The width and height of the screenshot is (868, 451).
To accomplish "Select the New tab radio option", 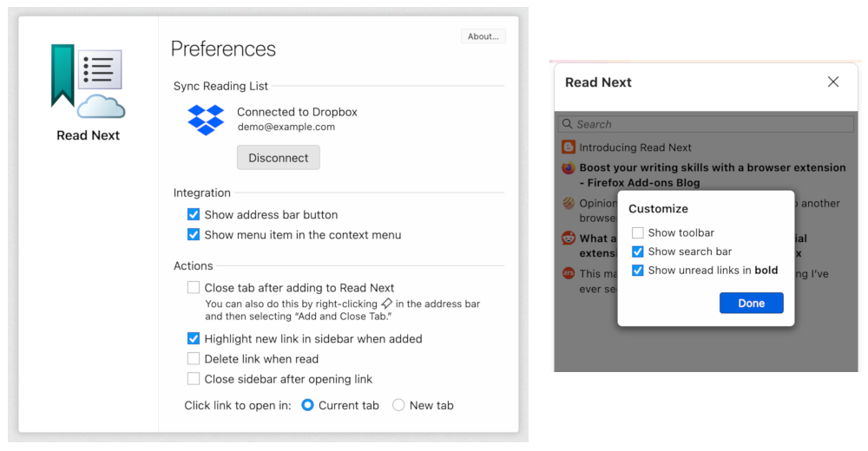I will click(x=398, y=405).
